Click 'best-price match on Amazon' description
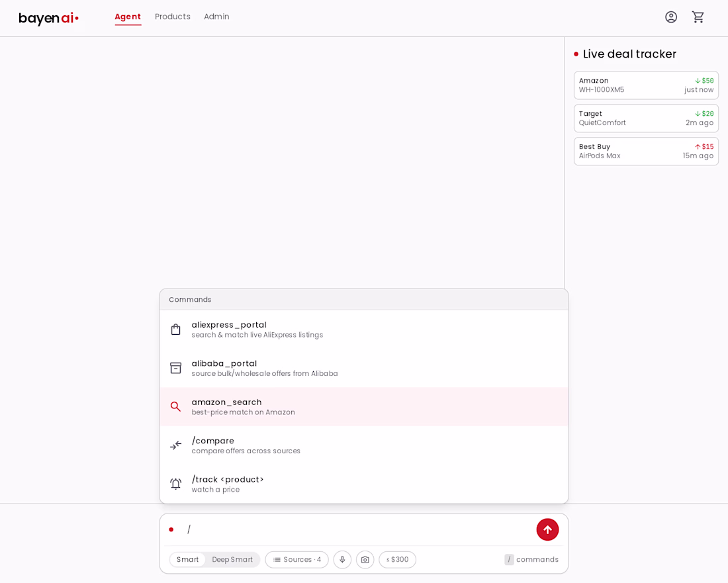 click(244, 412)
